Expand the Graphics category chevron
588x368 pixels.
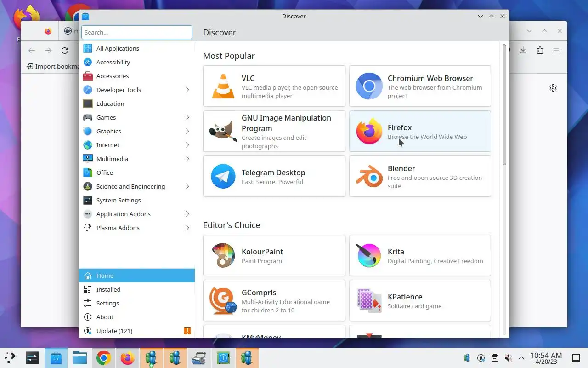[187, 131]
